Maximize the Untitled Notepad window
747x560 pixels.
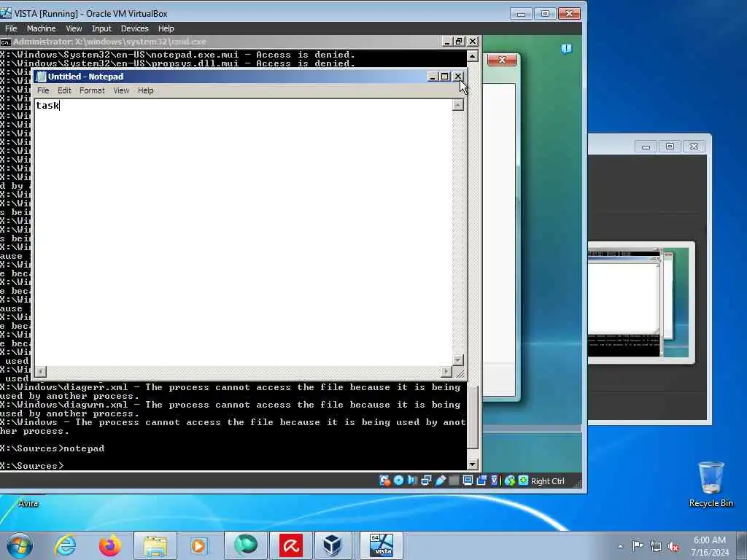pos(445,76)
